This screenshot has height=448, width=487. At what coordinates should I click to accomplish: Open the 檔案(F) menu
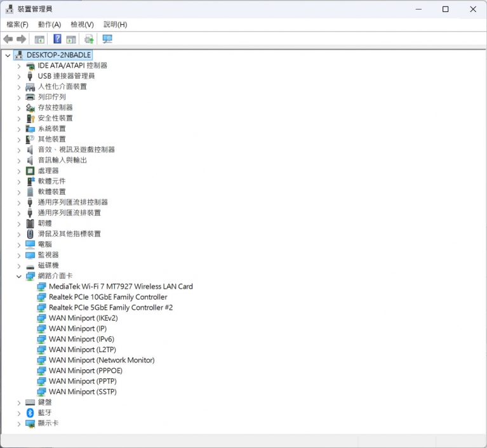pos(17,24)
